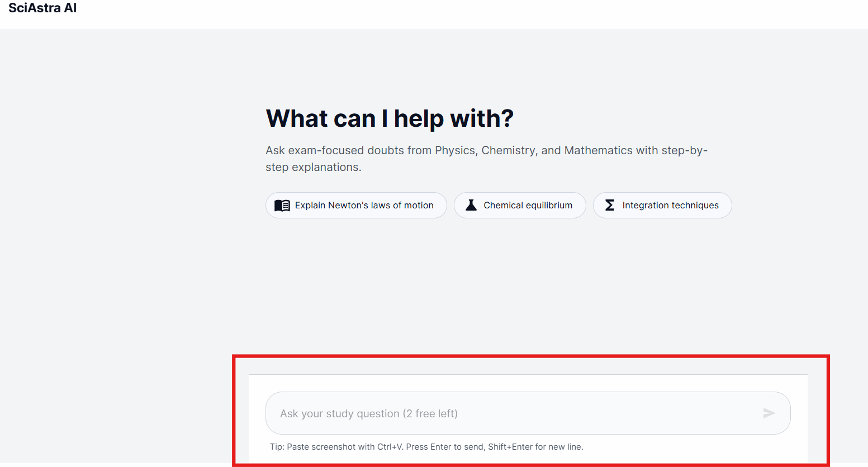Select the "Explain Newton's laws of motion" suggestion

[x=364, y=206]
